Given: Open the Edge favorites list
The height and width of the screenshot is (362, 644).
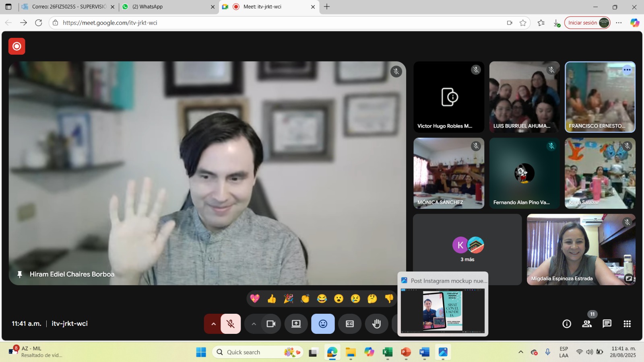Looking at the screenshot, I should click(x=541, y=23).
